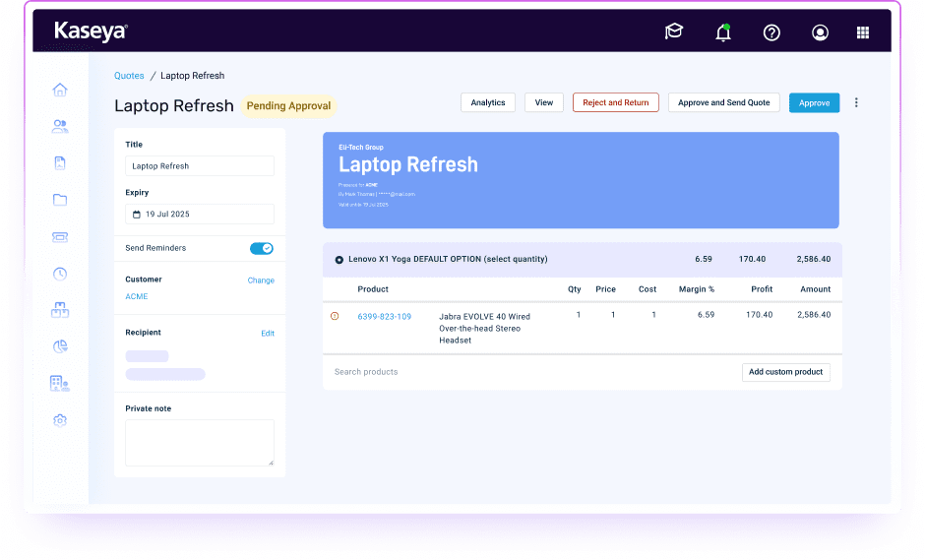Click the Lenovo X1 Yoga DEFAULT OPTION title

click(448, 259)
